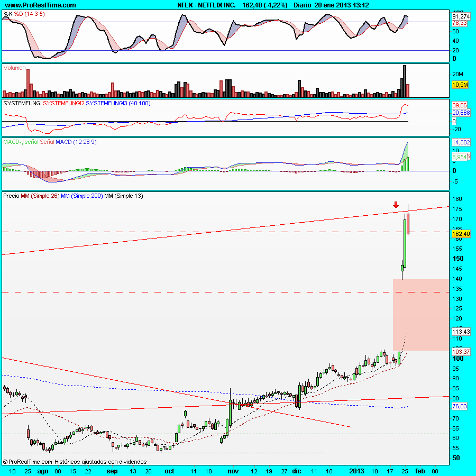Select the MACD-, señal green legend label

pos(20,142)
